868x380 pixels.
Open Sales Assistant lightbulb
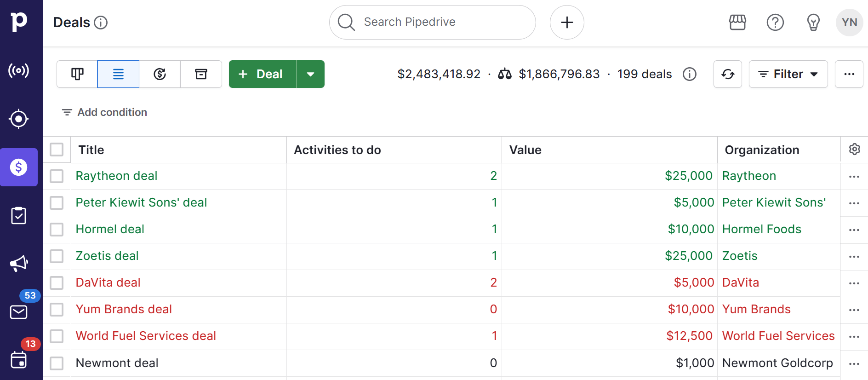[x=813, y=22]
